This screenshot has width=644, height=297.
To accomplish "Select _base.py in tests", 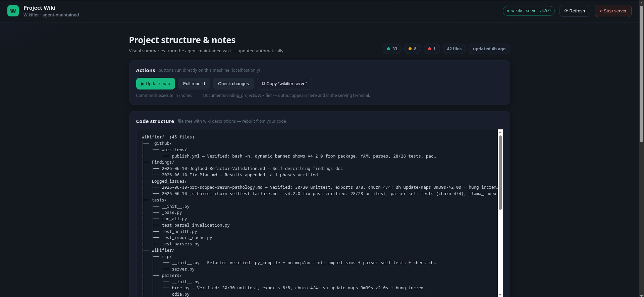I will [x=172, y=213].
